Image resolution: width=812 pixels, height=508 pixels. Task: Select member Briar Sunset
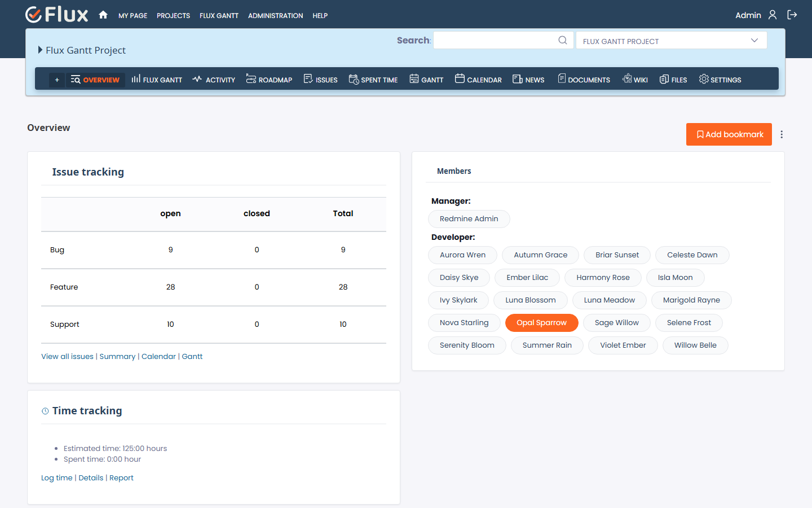(617, 255)
